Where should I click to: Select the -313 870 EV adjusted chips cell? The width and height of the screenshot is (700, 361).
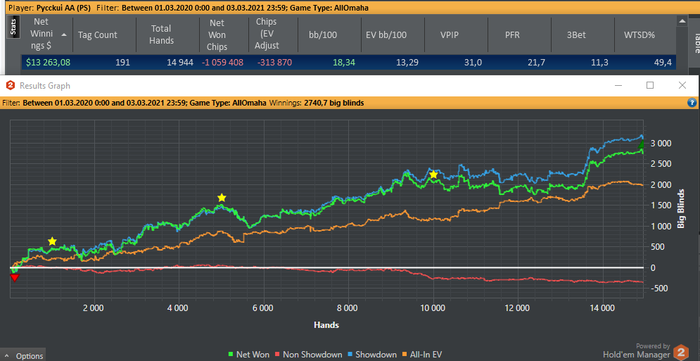point(274,62)
